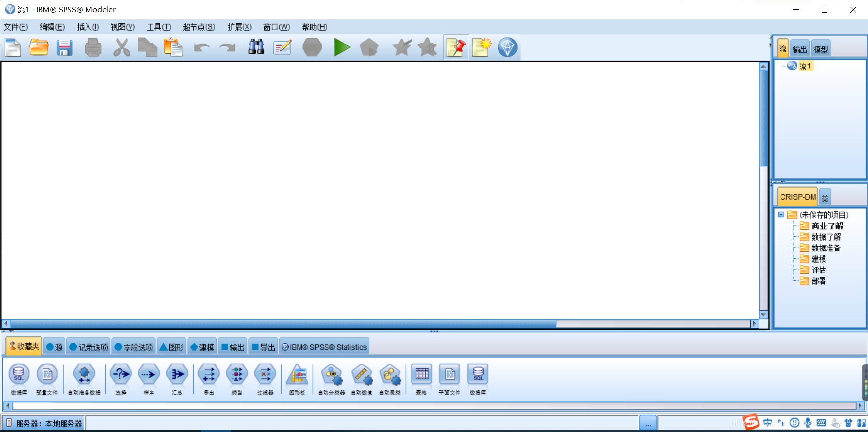Select the 汇总 node in the palette
The height and width of the screenshot is (432, 868).
[x=177, y=379]
